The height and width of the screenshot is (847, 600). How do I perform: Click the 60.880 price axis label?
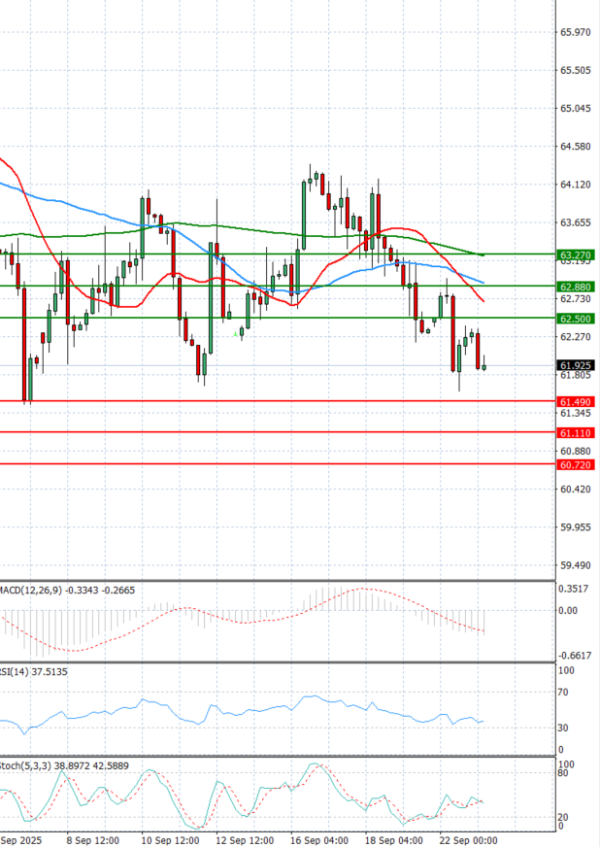(x=576, y=451)
